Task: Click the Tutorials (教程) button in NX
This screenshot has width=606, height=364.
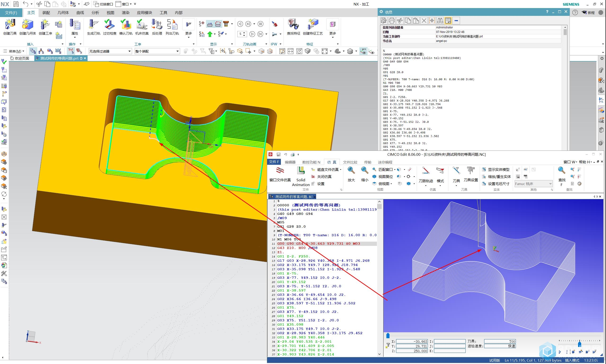Action: 588,13
